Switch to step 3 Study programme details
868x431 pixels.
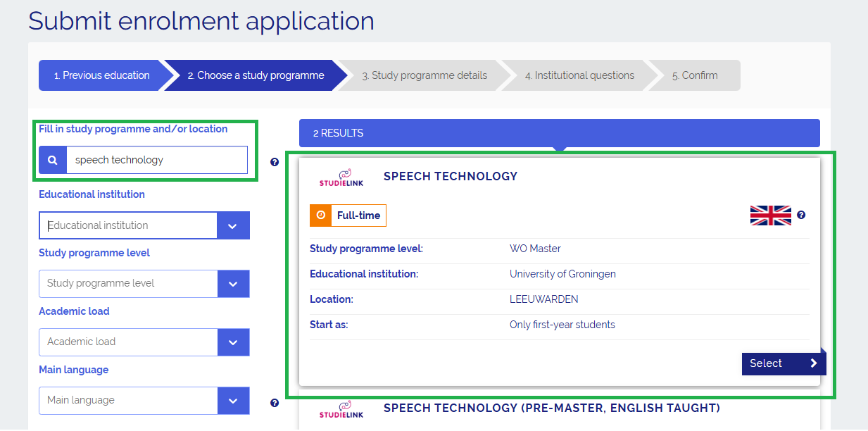(424, 75)
